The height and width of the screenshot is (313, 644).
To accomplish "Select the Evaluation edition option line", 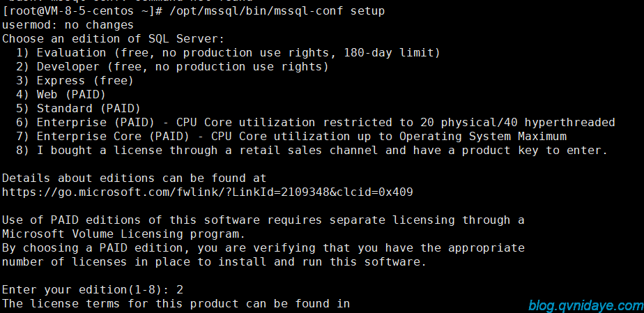I will tap(229, 52).
